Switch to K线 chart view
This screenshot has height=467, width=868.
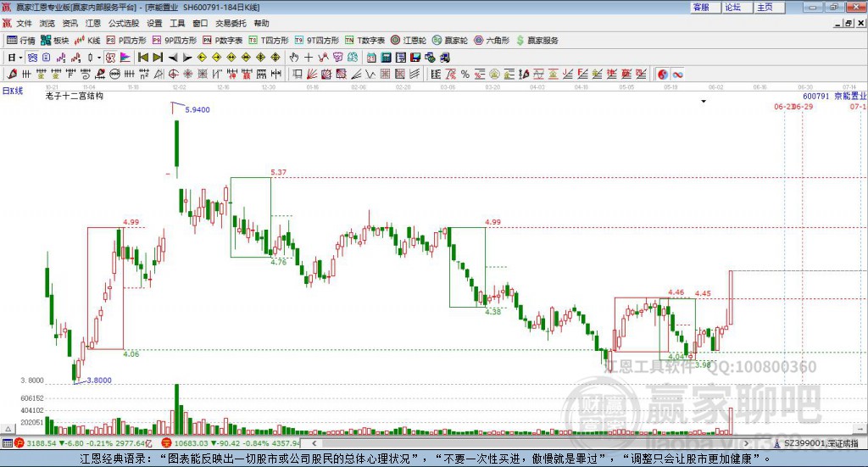click(87, 41)
